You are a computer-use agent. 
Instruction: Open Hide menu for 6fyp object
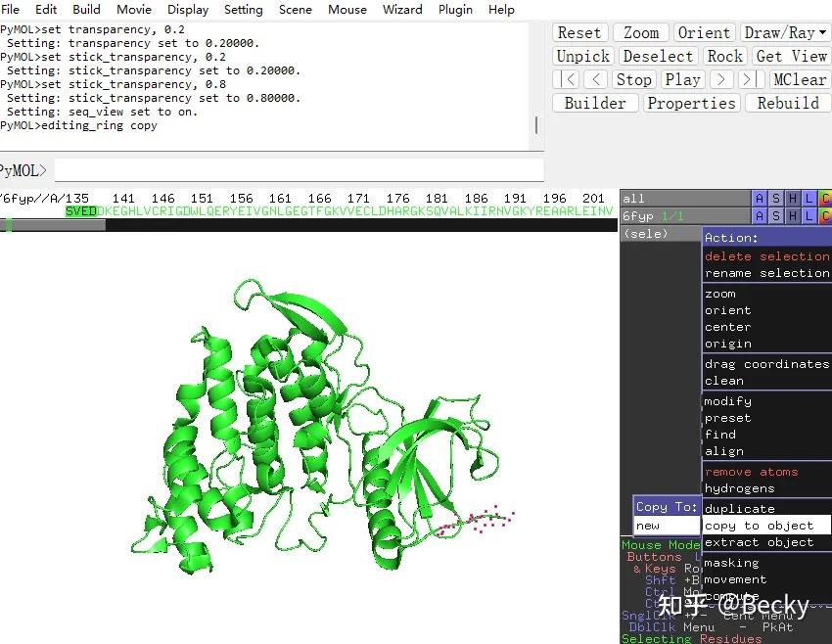[792, 216]
